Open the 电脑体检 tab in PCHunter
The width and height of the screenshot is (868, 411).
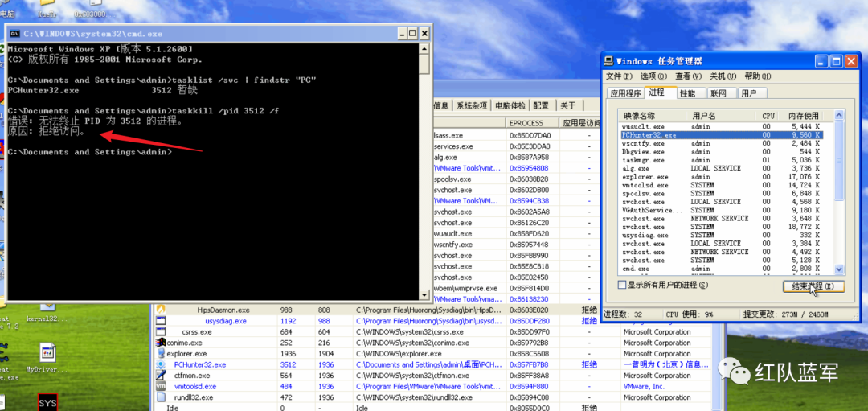tap(510, 106)
